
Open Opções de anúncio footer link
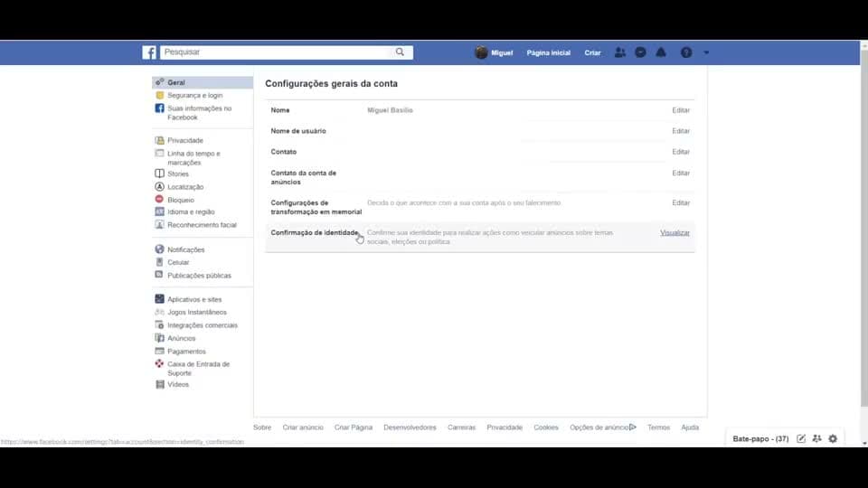[x=603, y=427]
